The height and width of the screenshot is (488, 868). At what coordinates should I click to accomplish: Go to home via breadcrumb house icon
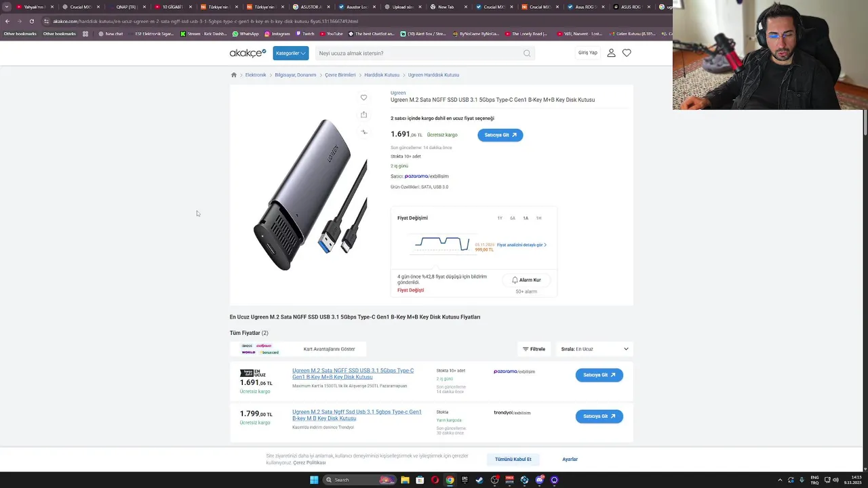234,75
